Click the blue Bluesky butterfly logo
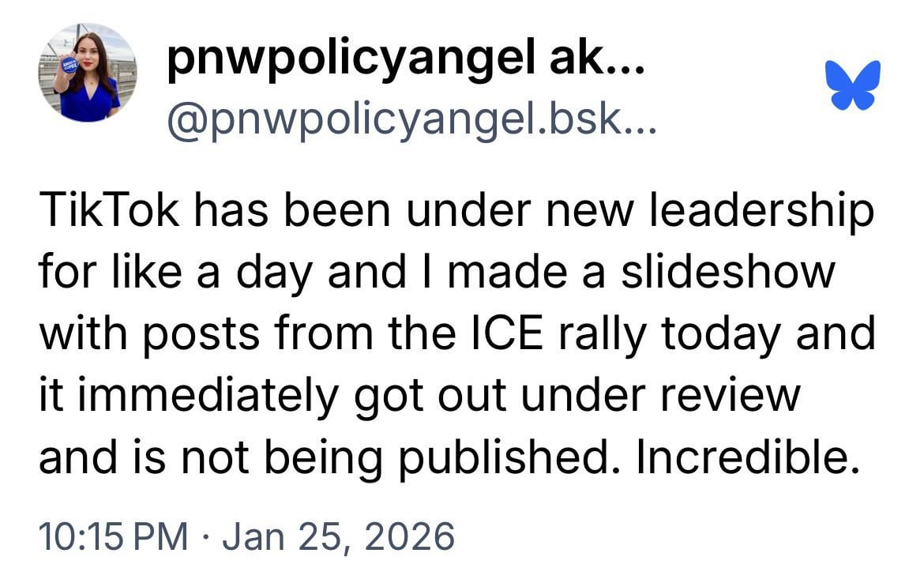Image resolution: width=924 pixels, height=568 pixels. [x=852, y=85]
